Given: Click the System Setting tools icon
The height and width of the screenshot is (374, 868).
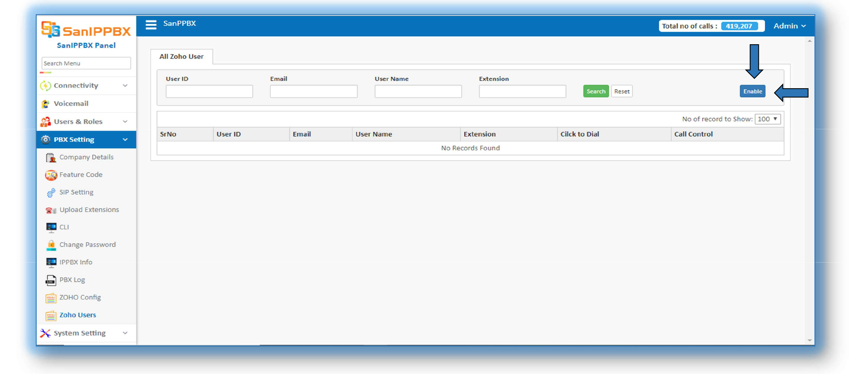Looking at the screenshot, I should (x=45, y=333).
